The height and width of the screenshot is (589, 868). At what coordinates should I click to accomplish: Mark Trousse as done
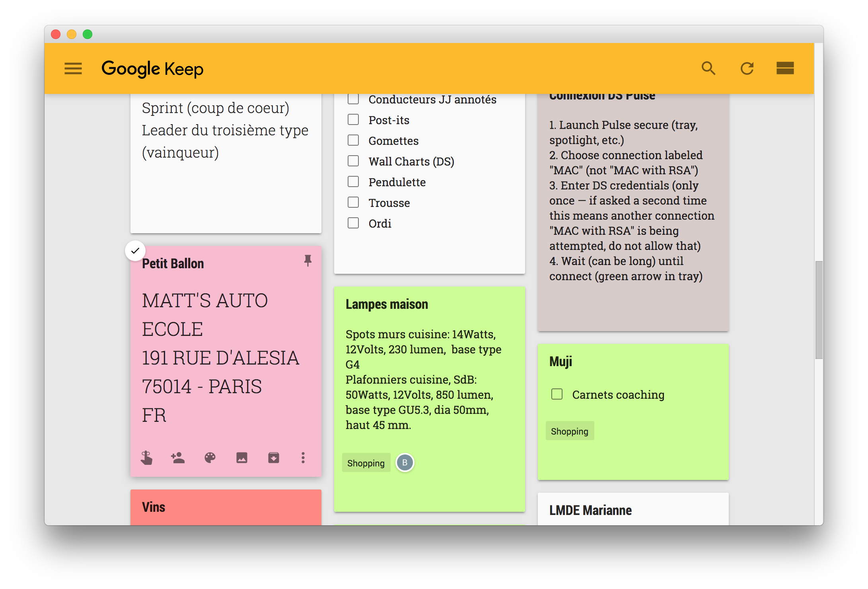(353, 203)
